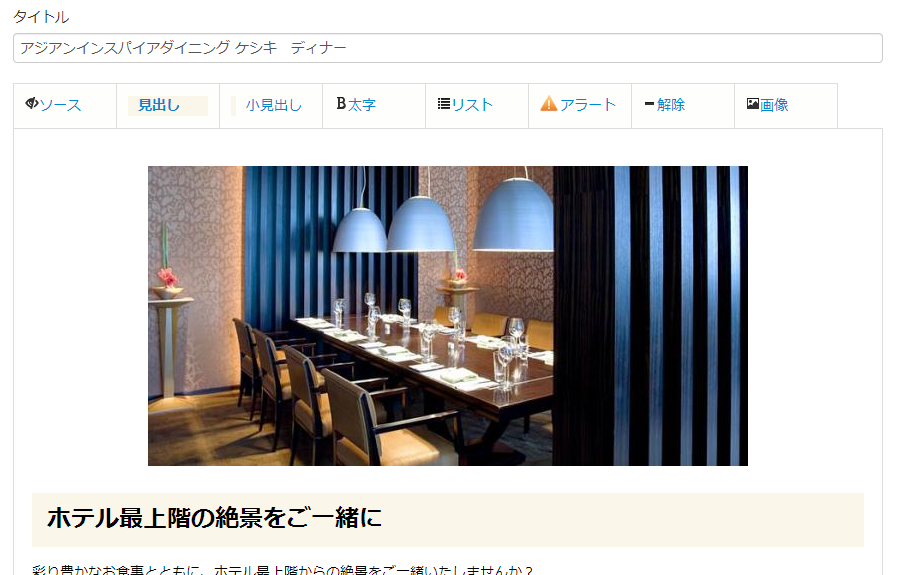The image size is (899, 575).
Task: Open image insertion with 画像 label
Action: click(x=774, y=105)
